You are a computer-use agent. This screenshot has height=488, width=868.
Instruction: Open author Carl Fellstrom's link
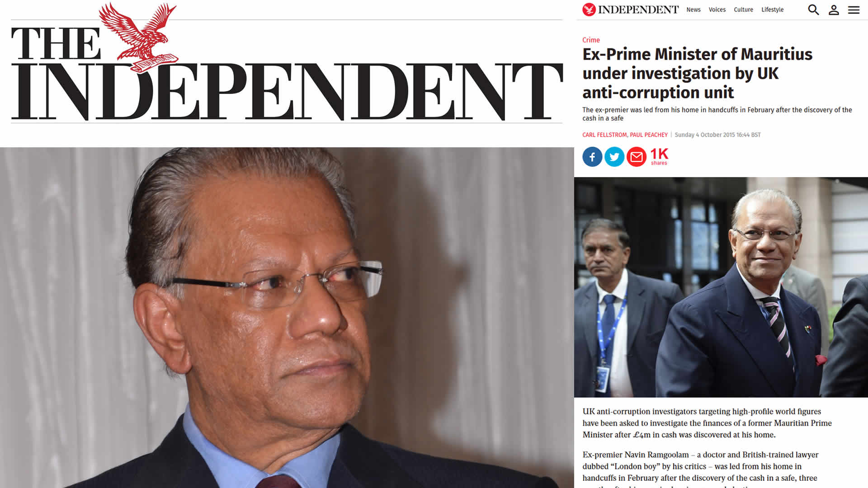point(604,135)
